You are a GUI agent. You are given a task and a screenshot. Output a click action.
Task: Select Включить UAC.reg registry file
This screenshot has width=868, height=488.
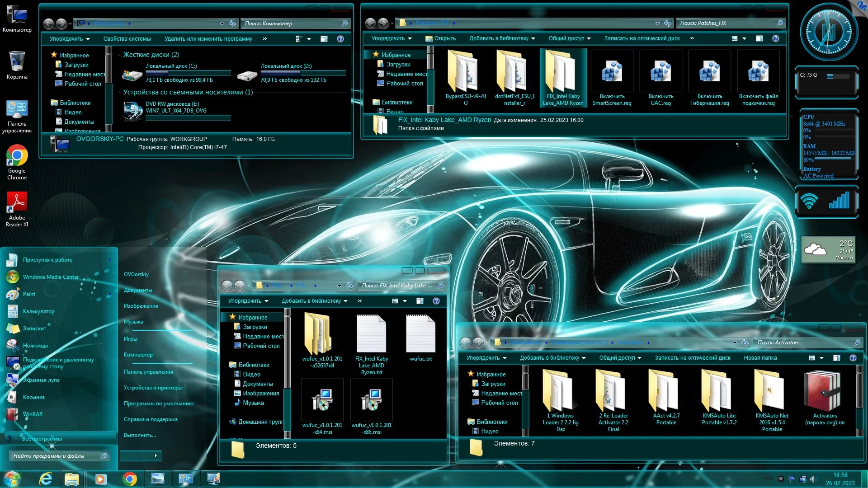pyautogui.click(x=660, y=72)
